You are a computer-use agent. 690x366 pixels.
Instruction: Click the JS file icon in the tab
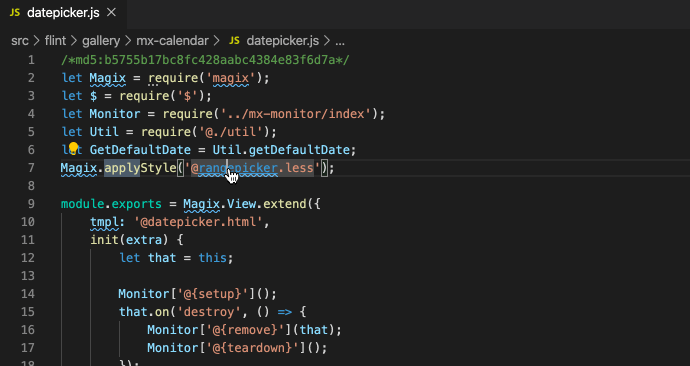click(x=15, y=13)
